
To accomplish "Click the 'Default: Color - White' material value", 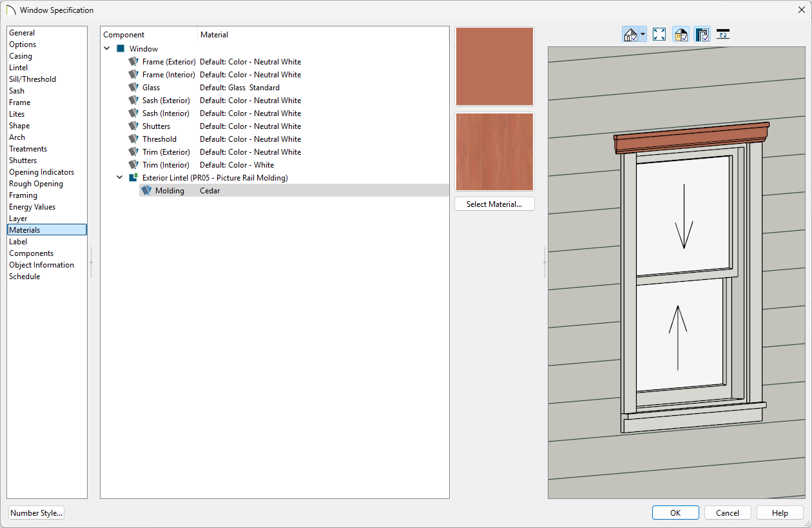I will 237,165.
